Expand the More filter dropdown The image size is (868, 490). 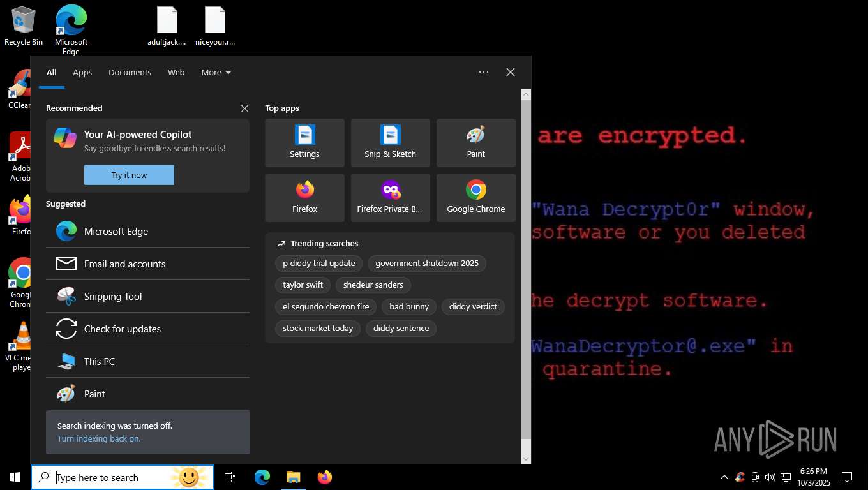coord(216,72)
